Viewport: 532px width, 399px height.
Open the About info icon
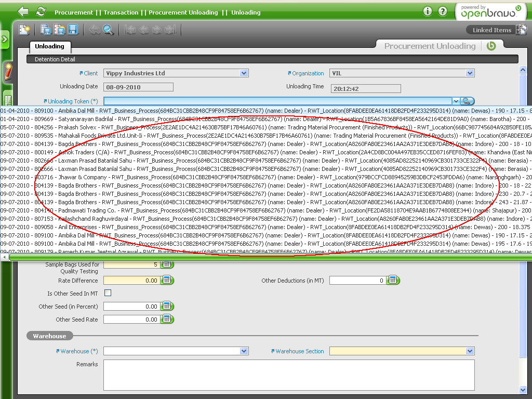coord(428,11)
